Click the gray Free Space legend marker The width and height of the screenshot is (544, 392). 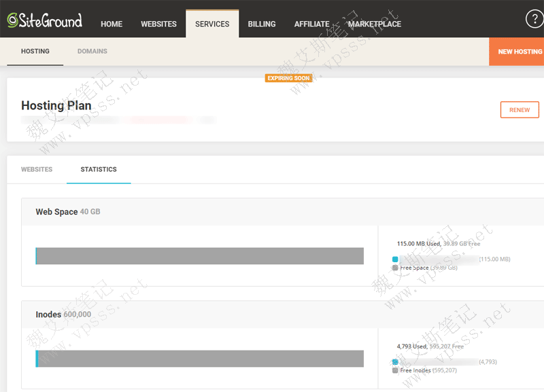coord(395,268)
